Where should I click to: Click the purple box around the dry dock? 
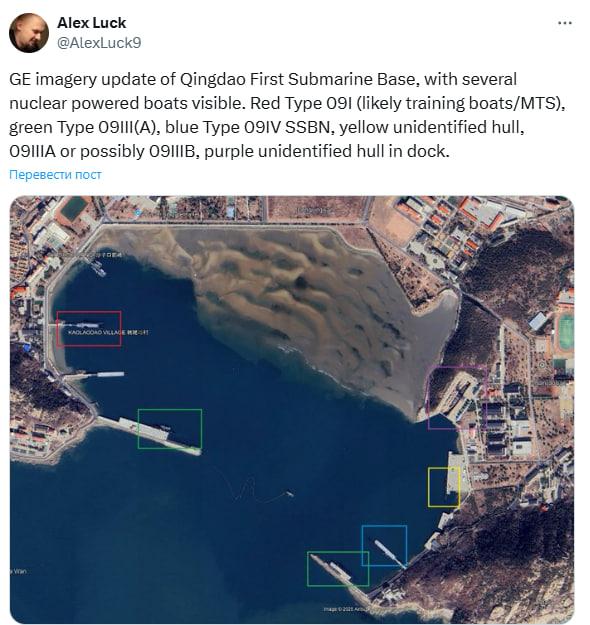457,397
